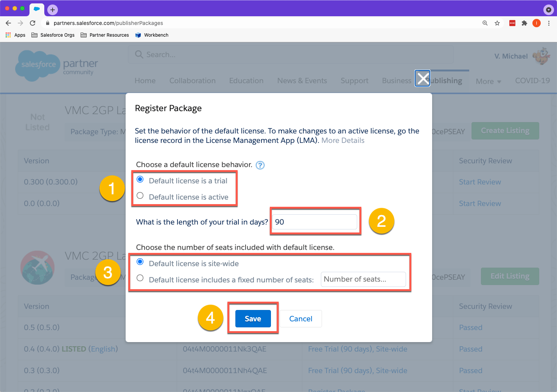Open the Support tab

[x=355, y=81]
